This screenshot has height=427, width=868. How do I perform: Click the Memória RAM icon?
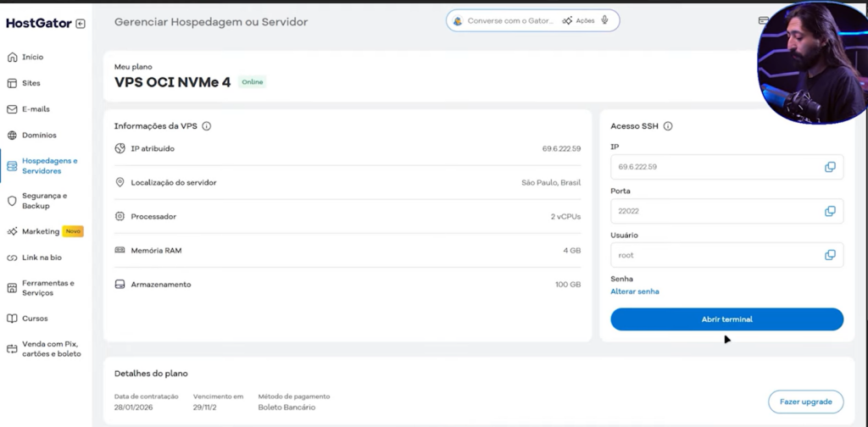(120, 250)
